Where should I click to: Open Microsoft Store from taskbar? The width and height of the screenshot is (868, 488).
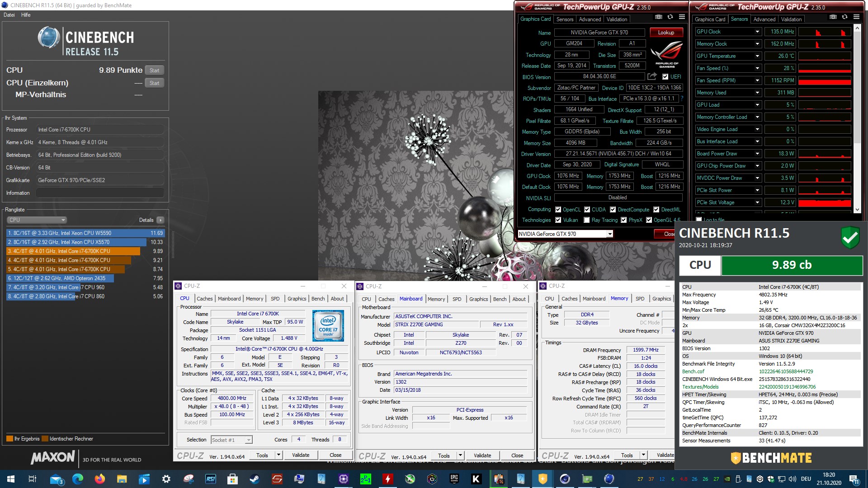tap(232, 479)
